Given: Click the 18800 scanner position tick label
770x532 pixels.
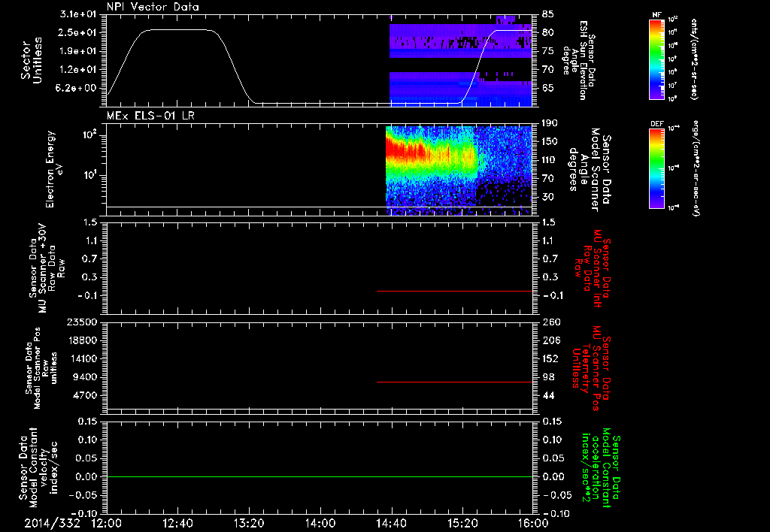Looking at the screenshot, I should tap(82, 340).
